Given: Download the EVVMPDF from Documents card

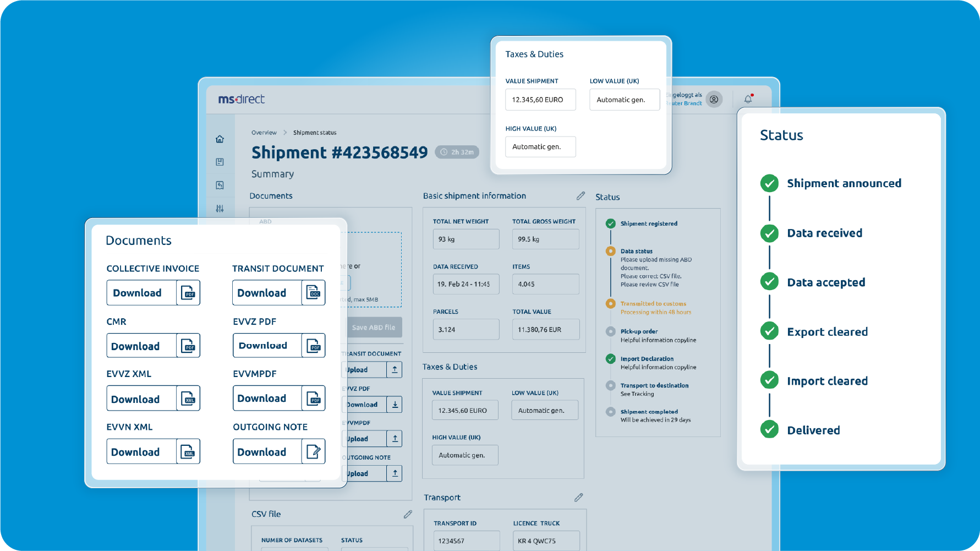Looking at the screenshot, I should click(279, 399).
